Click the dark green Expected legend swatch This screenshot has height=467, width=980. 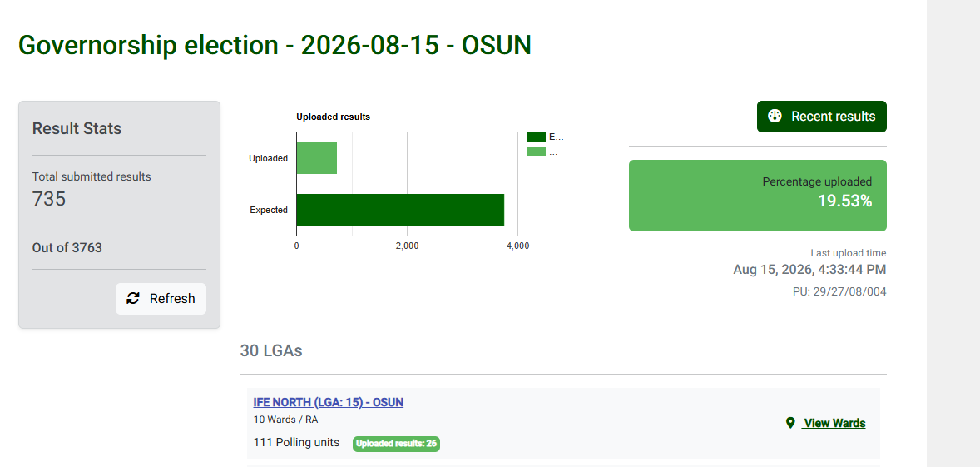(x=537, y=137)
